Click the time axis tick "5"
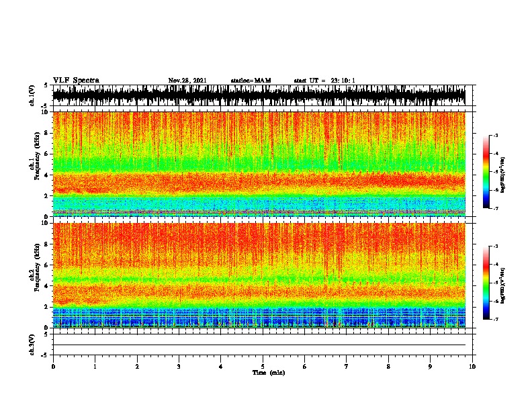Image resolution: width=532 pixels, height=411 pixels. coord(263,367)
